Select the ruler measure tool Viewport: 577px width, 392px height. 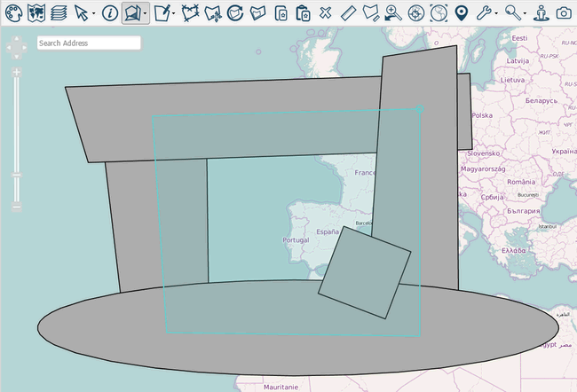(348, 12)
